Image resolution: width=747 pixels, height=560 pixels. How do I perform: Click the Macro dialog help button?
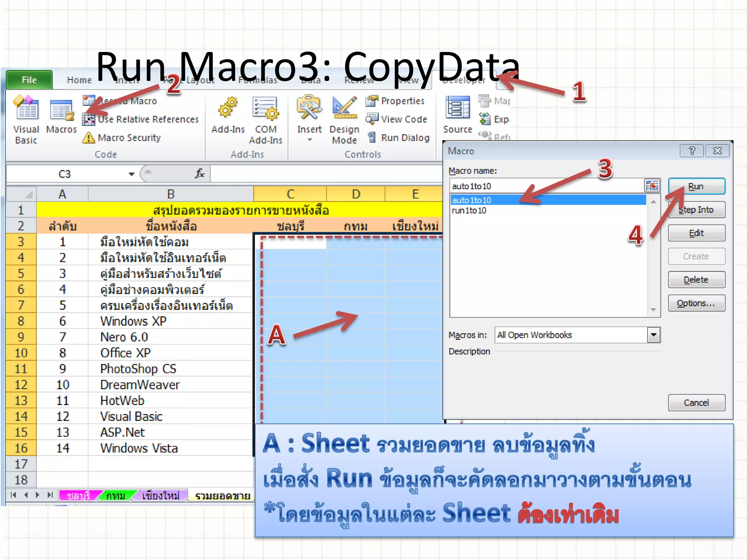point(692,151)
